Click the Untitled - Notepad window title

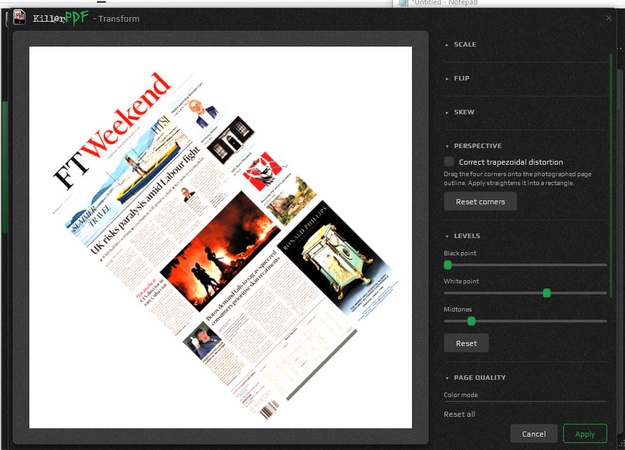(445, 3)
